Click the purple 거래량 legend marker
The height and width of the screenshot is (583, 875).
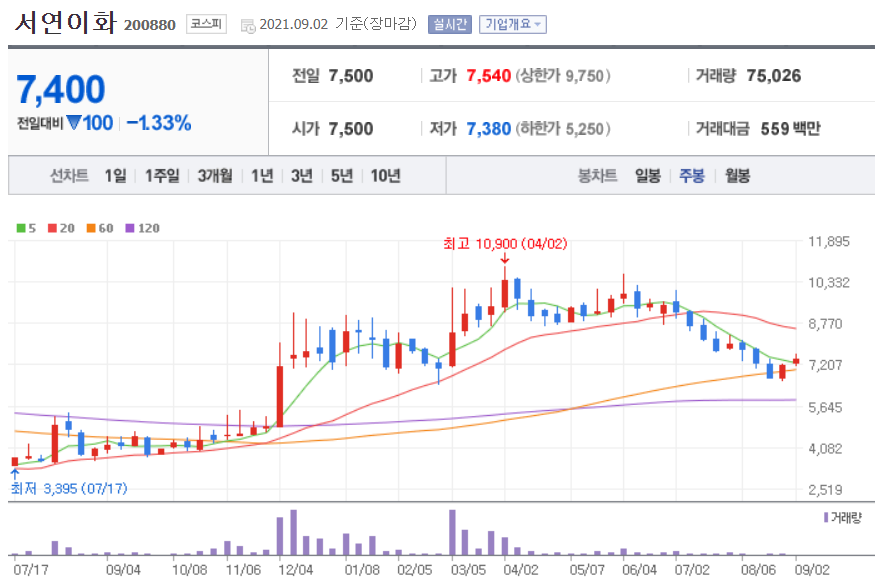(826, 518)
